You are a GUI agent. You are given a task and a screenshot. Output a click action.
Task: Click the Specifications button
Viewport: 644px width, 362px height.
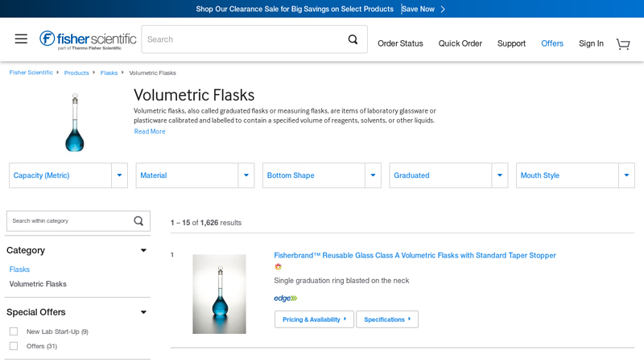387,319
